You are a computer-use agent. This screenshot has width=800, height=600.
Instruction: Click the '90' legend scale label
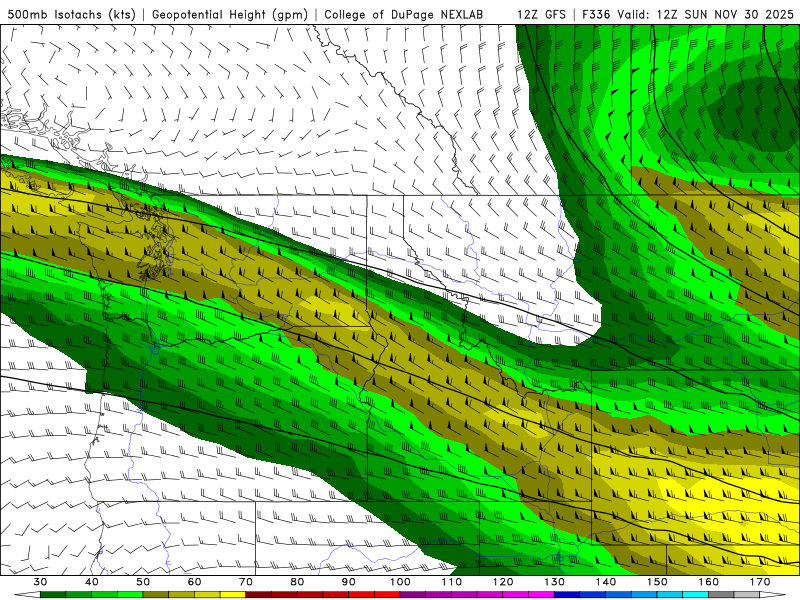[348, 582]
